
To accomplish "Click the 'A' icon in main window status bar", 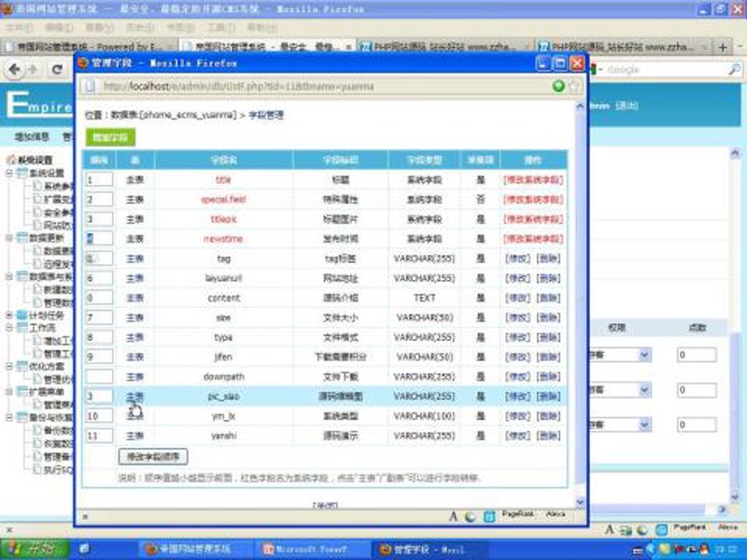I will 610,529.
